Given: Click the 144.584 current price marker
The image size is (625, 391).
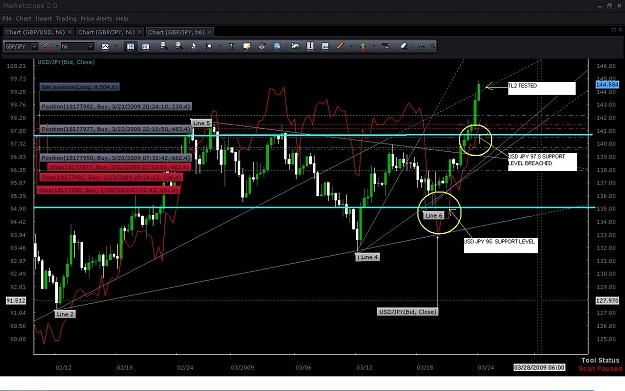Looking at the screenshot, I should (x=607, y=84).
